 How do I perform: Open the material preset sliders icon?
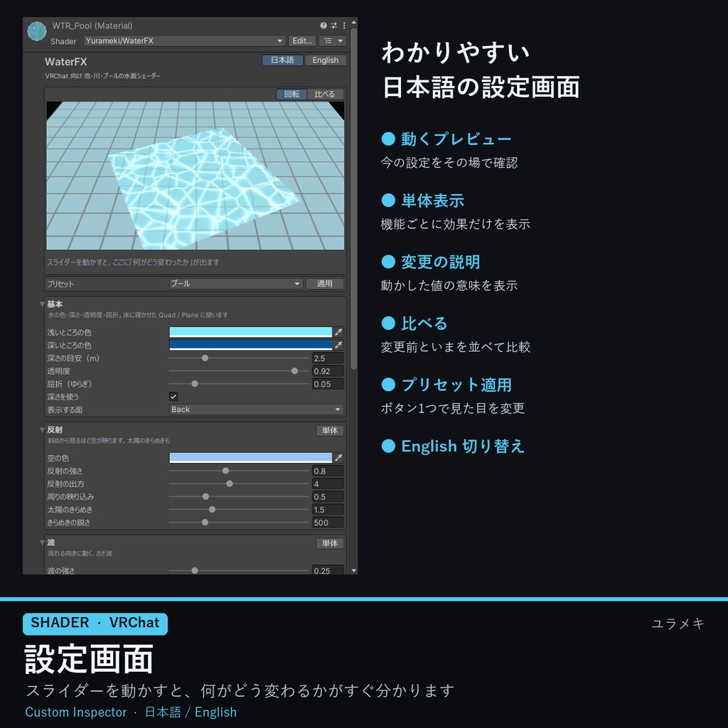[334, 26]
